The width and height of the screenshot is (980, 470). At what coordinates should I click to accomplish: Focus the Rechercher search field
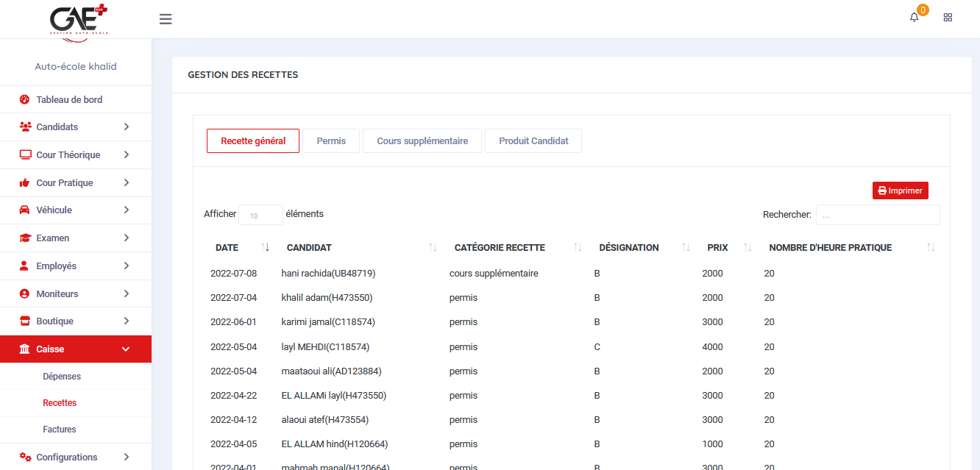pos(878,215)
